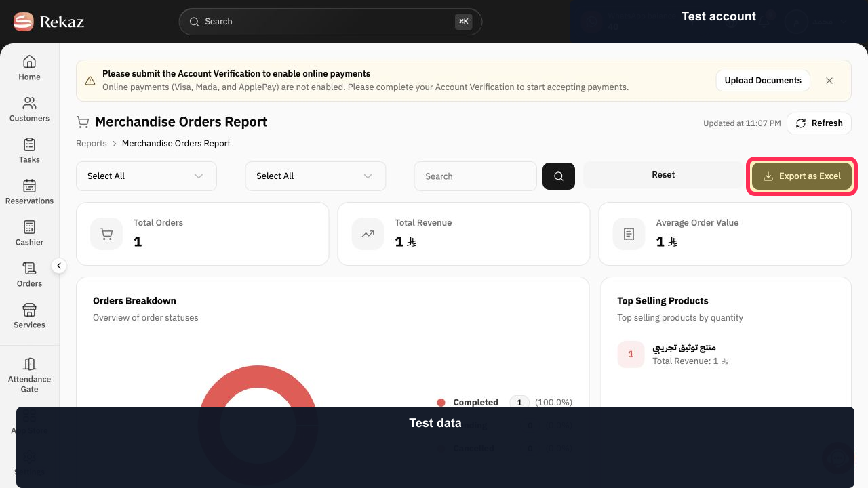The width and height of the screenshot is (868, 488).
Task: Dismiss the account verification banner
Action: 829,80
